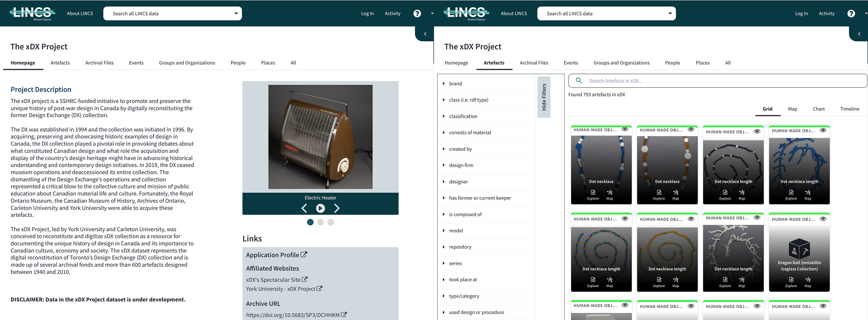Click Explore on blue-beaded Dot necklace card

pyautogui.click(x=593, y=194)
